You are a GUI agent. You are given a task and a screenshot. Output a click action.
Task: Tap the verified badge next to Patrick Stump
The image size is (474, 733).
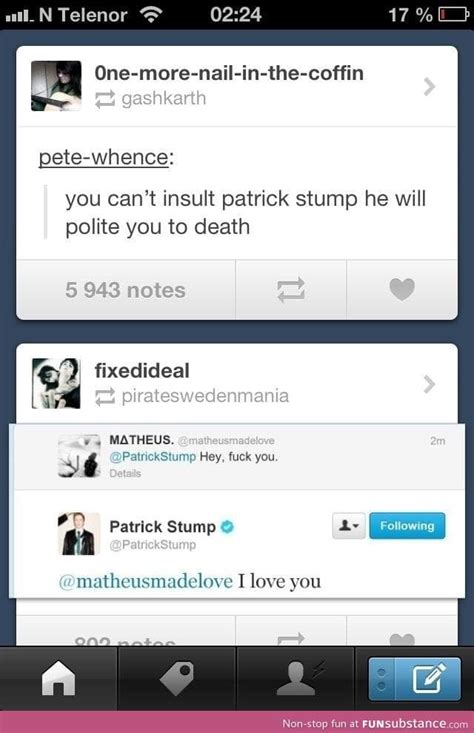pos(227,527)
